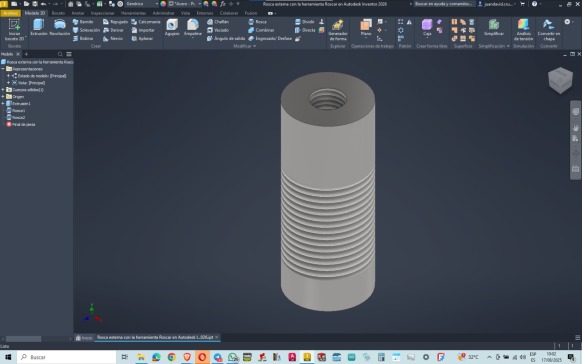Viewport: 582px width, 364px height.
Task: Activate the Empalme fillet tool
Action: (x=193, y=27)
